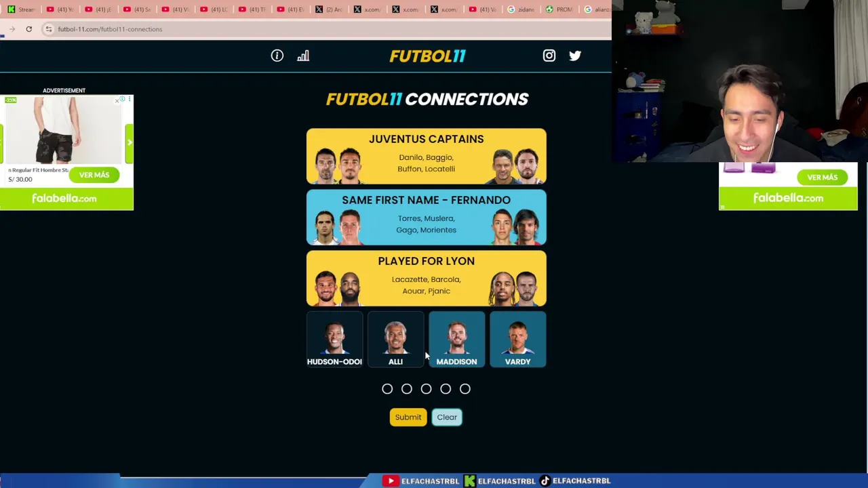Click VER MÁS on the left ad

[x=94, y=175]
